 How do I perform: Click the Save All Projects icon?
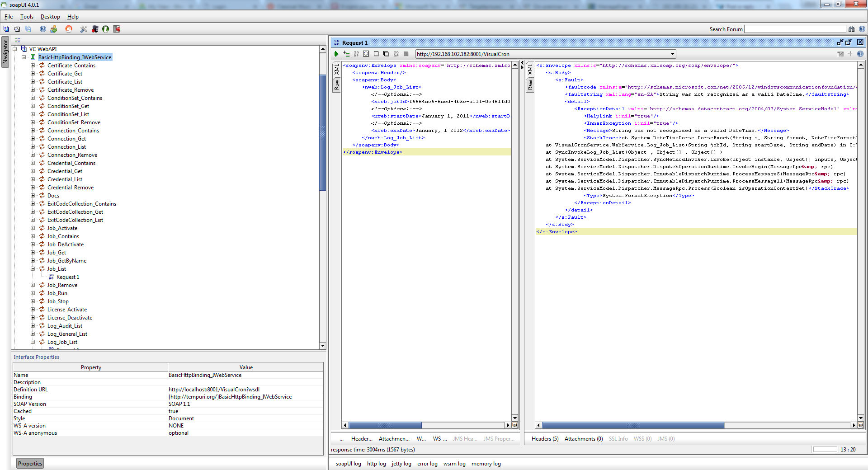pyautogui.click(x=28, y=29)
